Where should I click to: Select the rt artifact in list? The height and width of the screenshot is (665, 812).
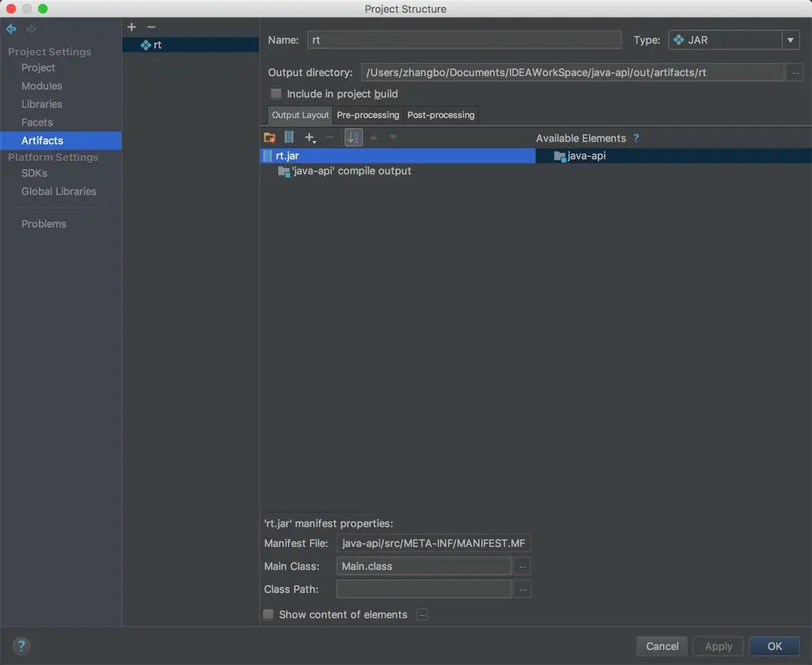point(190,45)
